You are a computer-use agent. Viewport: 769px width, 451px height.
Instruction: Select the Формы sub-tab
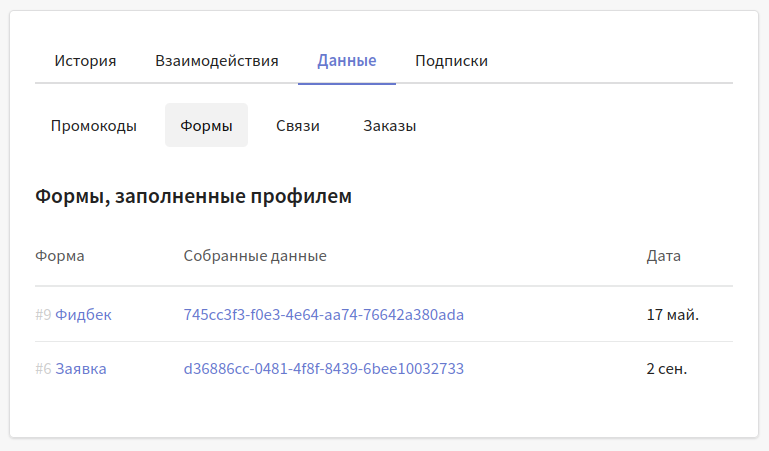[x=206, y=125]
